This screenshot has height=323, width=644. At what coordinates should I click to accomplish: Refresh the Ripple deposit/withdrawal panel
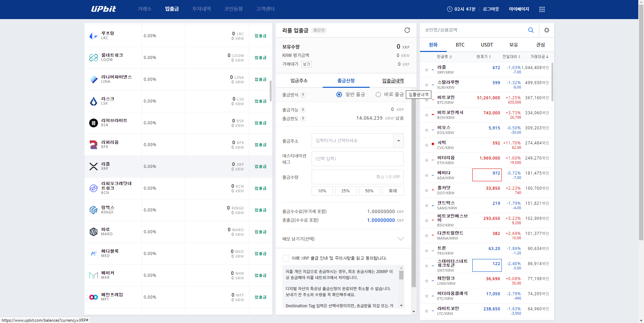407,30
